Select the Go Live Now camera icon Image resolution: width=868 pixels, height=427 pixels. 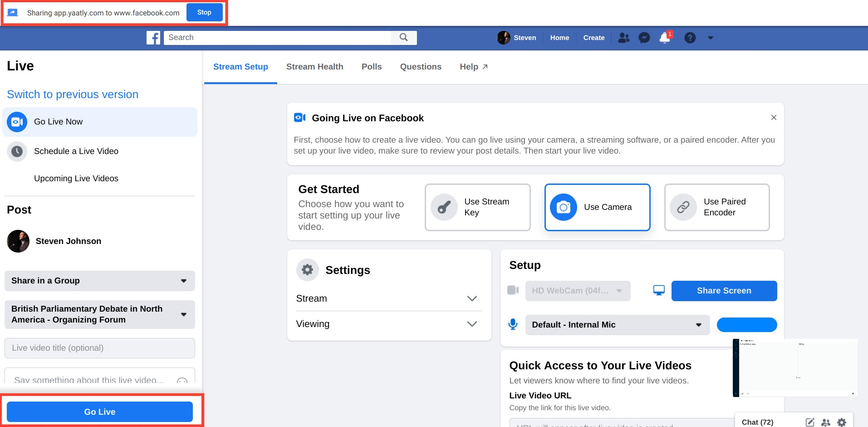[17, 122]
